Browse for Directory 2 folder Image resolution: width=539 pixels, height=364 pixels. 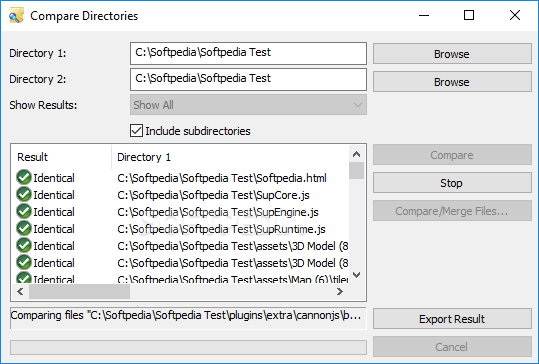click(452, 82)
